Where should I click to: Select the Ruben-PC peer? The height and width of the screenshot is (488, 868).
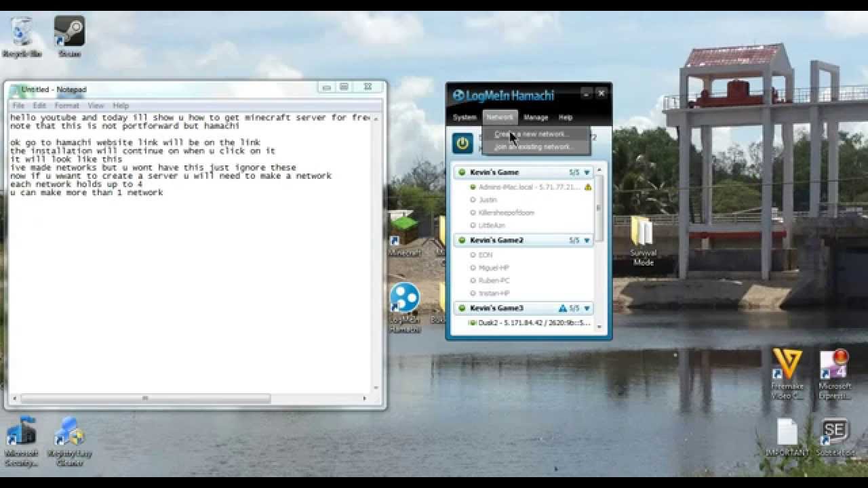point(494,281)
